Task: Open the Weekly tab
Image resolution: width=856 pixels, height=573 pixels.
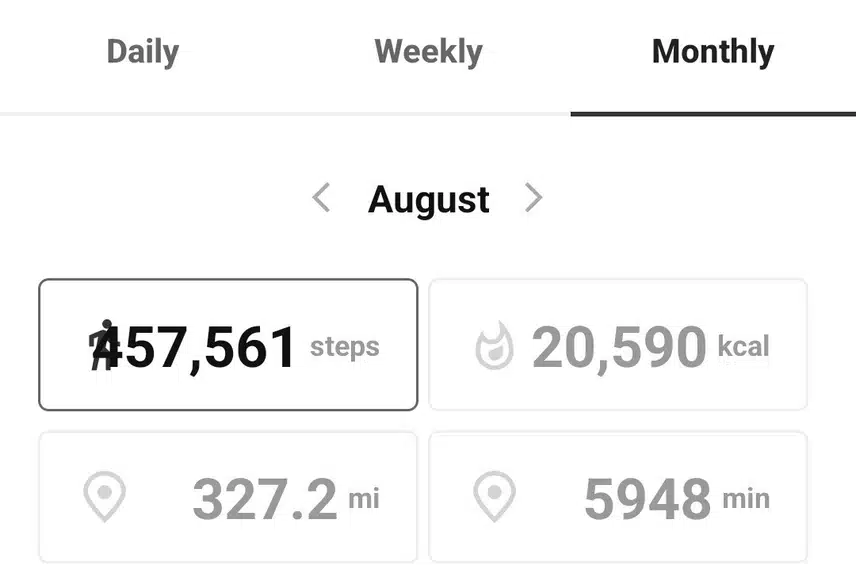Action: 428,52
